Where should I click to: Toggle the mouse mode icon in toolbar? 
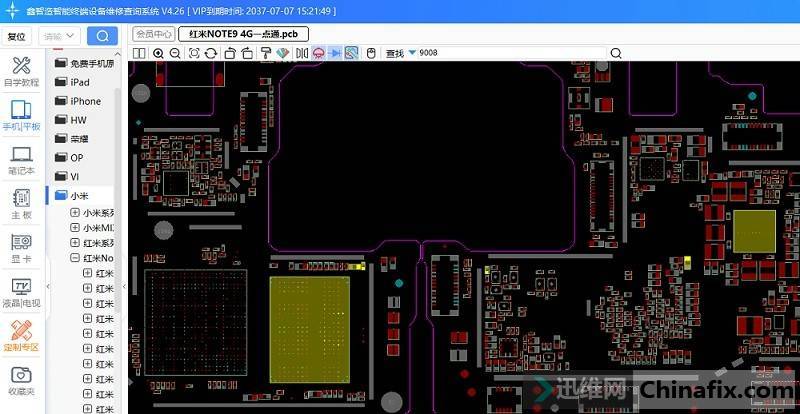(369, 52)
